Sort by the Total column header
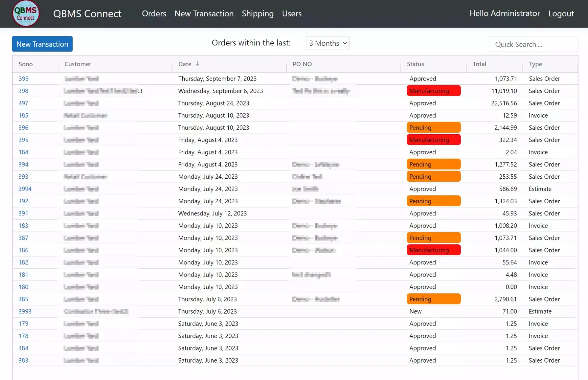 479,64
